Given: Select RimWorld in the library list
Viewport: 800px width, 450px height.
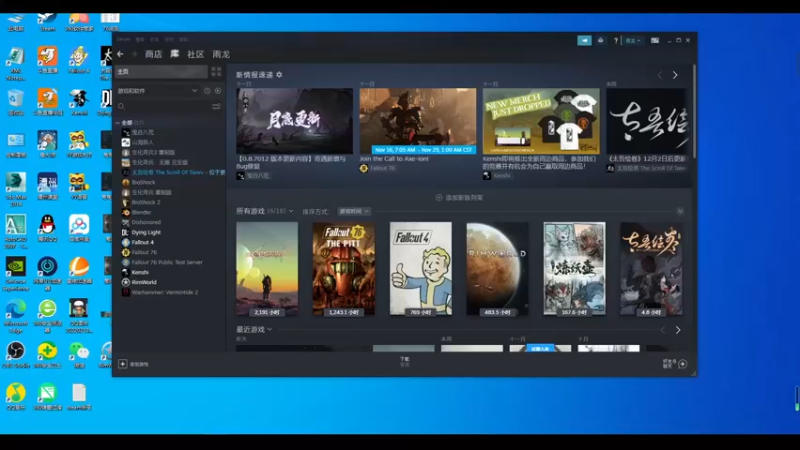Looking at the screenshot, I should (x=144, y=282).
